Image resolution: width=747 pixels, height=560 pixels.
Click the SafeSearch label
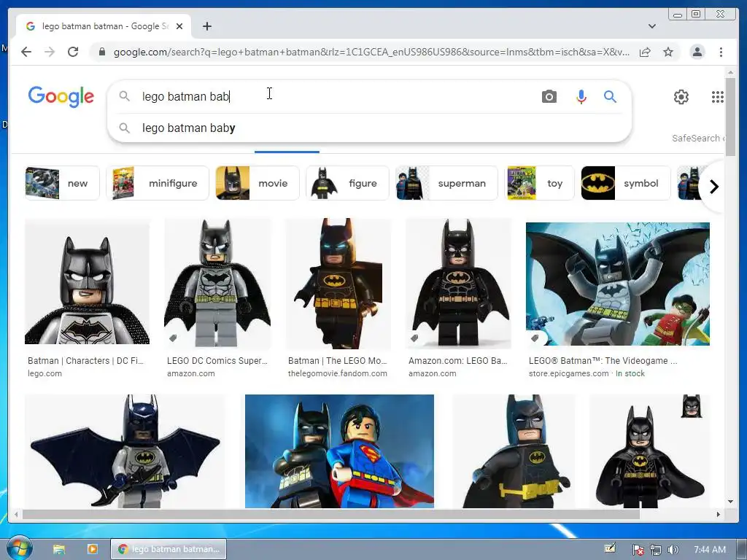697,138
